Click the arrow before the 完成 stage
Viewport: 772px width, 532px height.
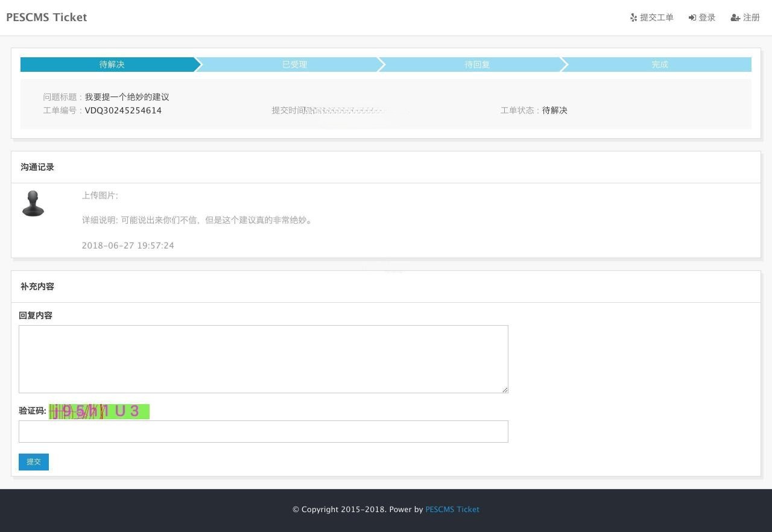[x=564, y=64]
